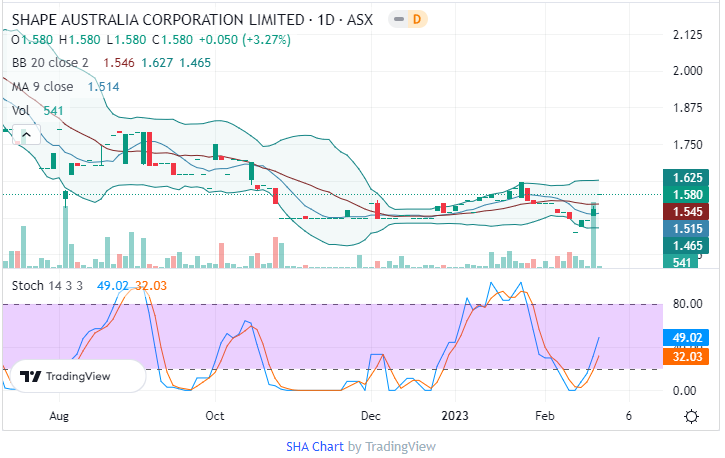The image size is (725, 458).
Task: Click the 49.02 stochastic value label
Action: [x=685, y=338]
